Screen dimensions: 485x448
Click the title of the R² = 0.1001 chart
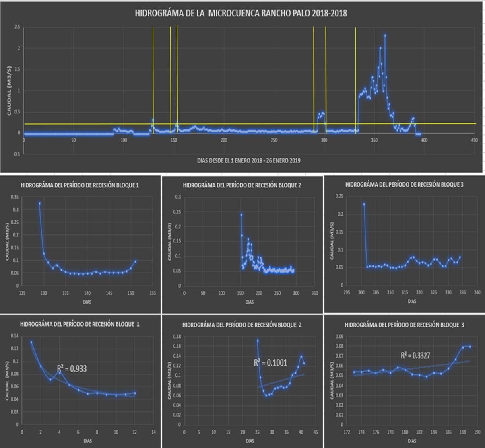(242, 325)
